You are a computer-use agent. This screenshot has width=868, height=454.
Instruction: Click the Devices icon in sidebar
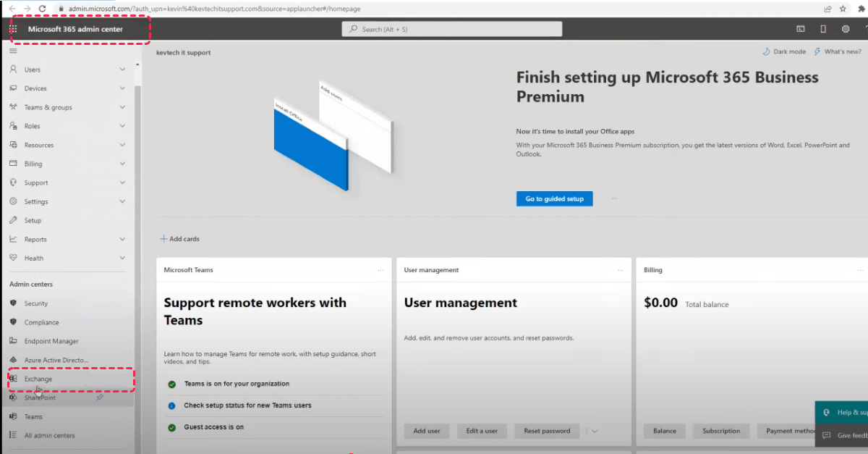pyautogui.click(x=13, y=88)
